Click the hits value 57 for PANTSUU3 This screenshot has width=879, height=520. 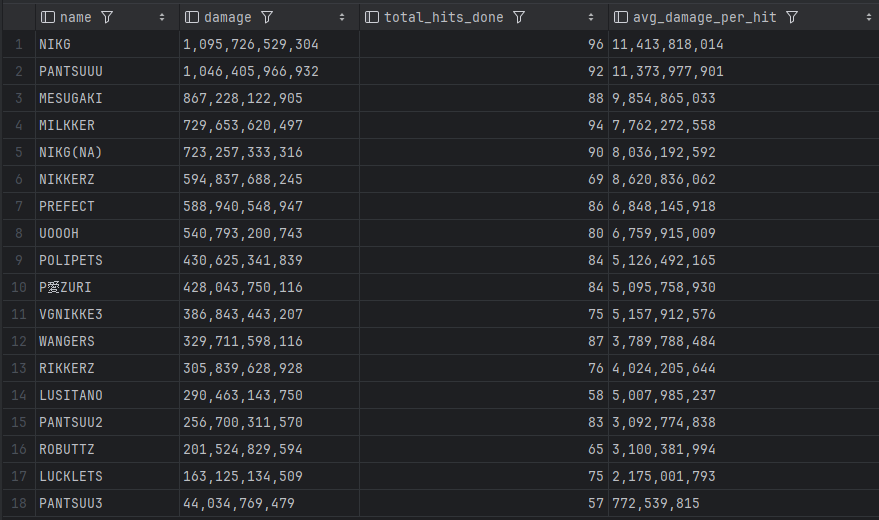[x=596, y=503]
